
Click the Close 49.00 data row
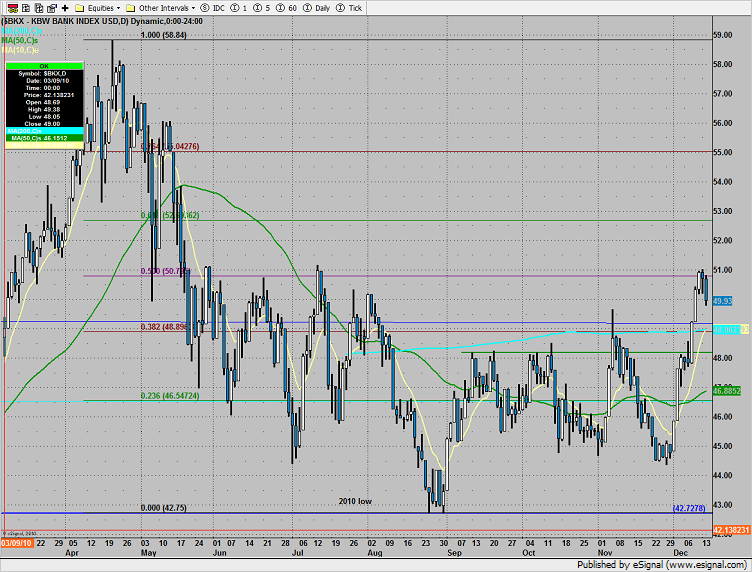click(44, 124)
